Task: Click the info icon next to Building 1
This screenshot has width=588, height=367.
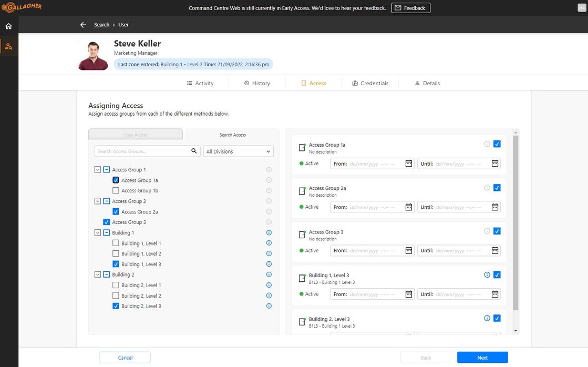Action: 269,232
